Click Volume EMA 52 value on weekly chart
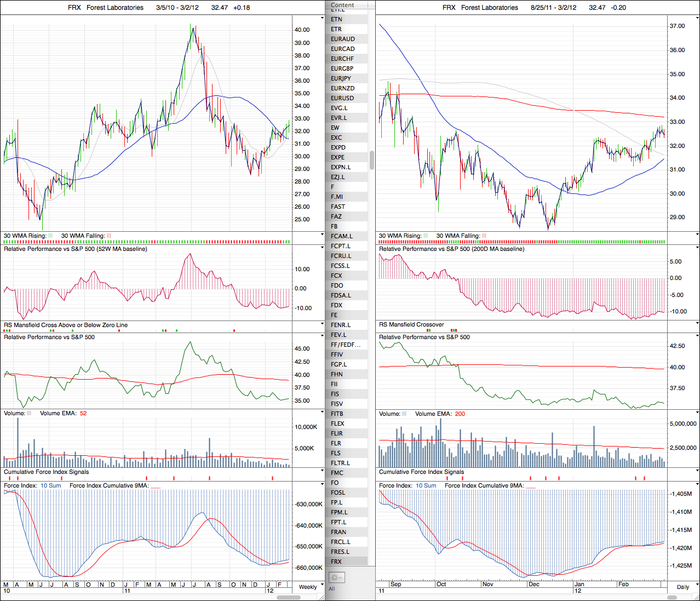 pos(83,413)
